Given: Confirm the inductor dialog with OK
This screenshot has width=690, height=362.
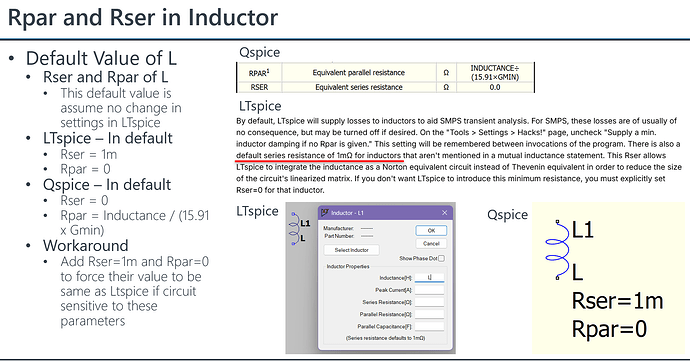Looking at the screenshot, I should (431, 230).
